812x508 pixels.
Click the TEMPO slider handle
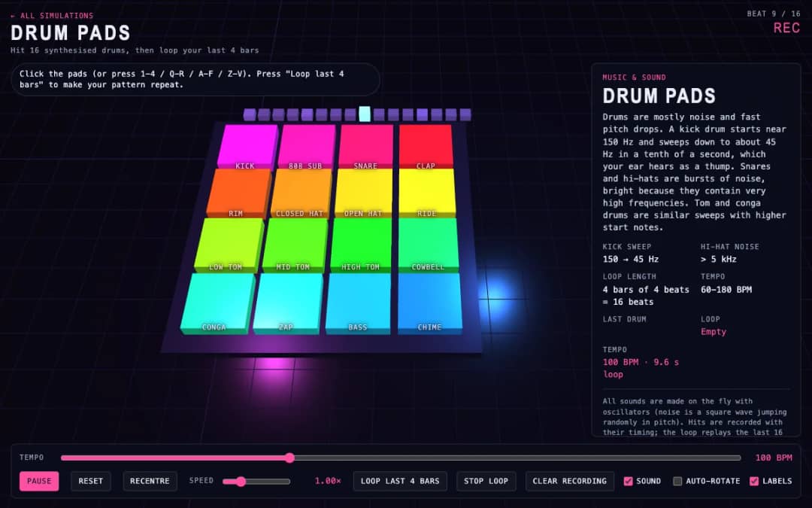[290, 458]
